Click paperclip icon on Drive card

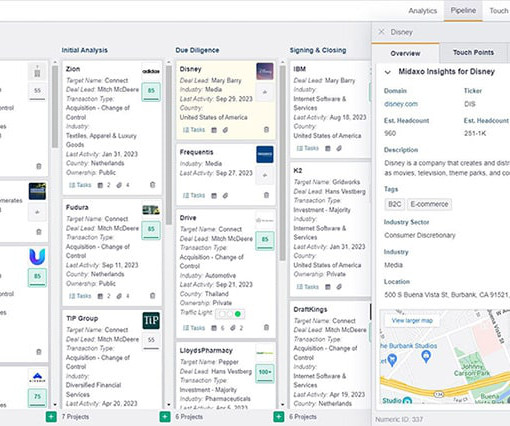click(x=233, y=328)
